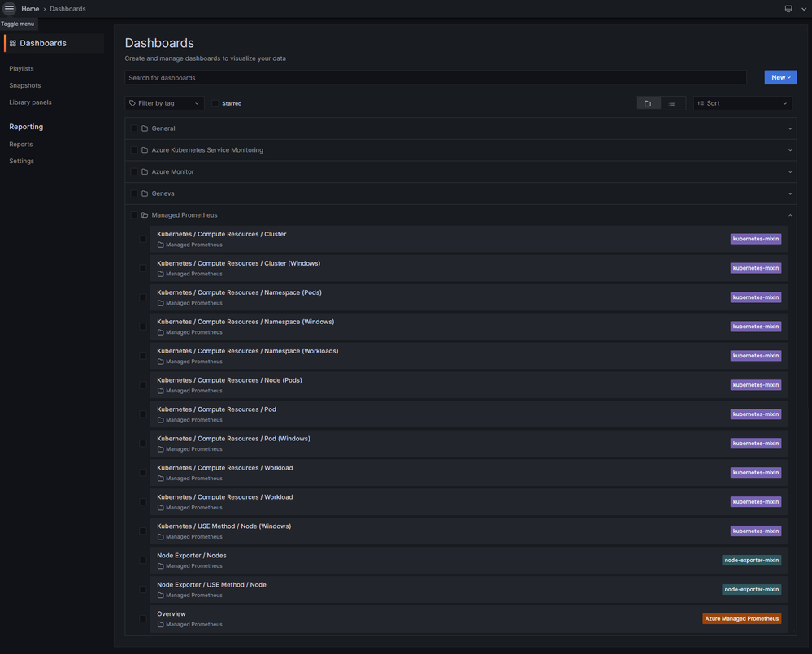This screenshot has height=654, width=812.
Task: Open the Filter by tag dropdown
Action: coord(164,103)
